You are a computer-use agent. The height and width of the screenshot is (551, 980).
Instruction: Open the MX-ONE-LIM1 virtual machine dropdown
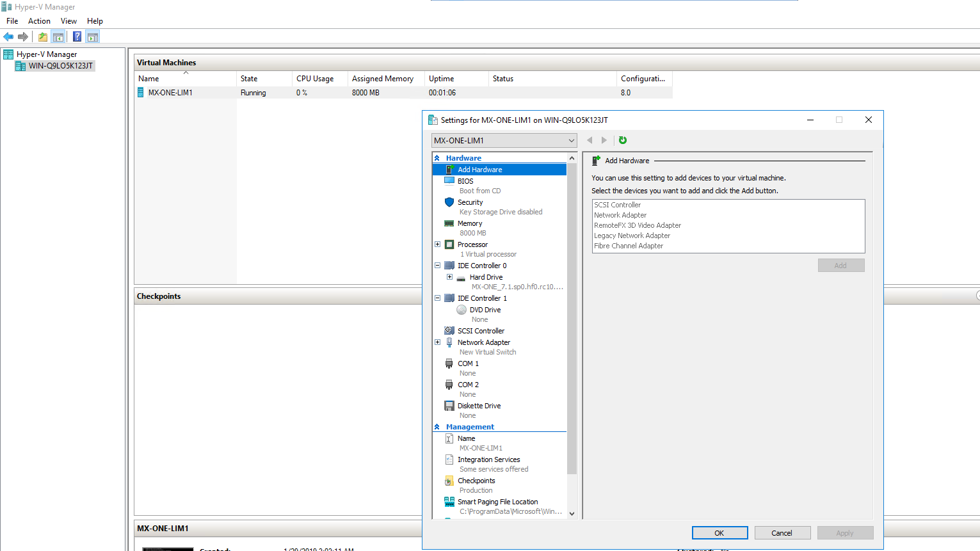(504, 141)
